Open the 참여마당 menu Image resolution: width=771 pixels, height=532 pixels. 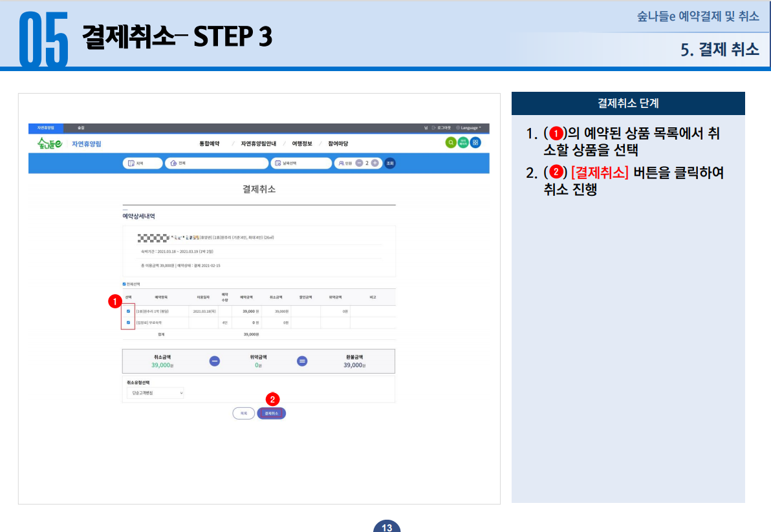[338, 144]
